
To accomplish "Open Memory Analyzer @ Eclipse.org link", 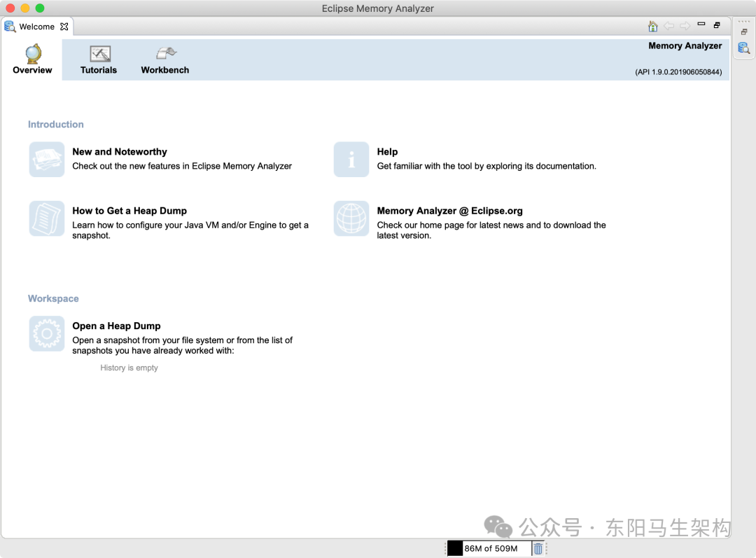I will pyautogui.click(x=449, y=211).
